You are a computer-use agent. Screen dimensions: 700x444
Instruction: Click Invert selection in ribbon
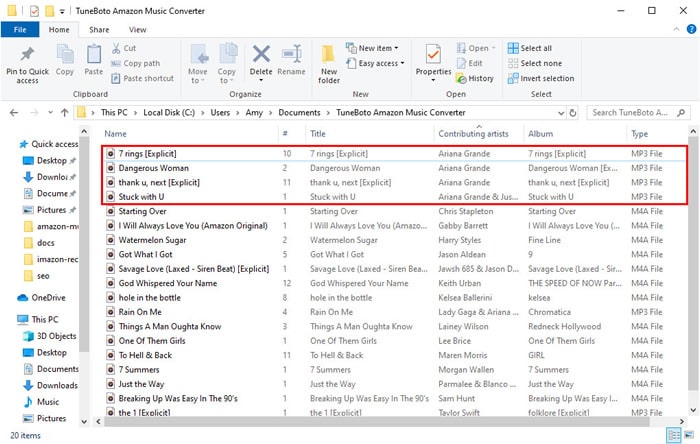[541, 78]
